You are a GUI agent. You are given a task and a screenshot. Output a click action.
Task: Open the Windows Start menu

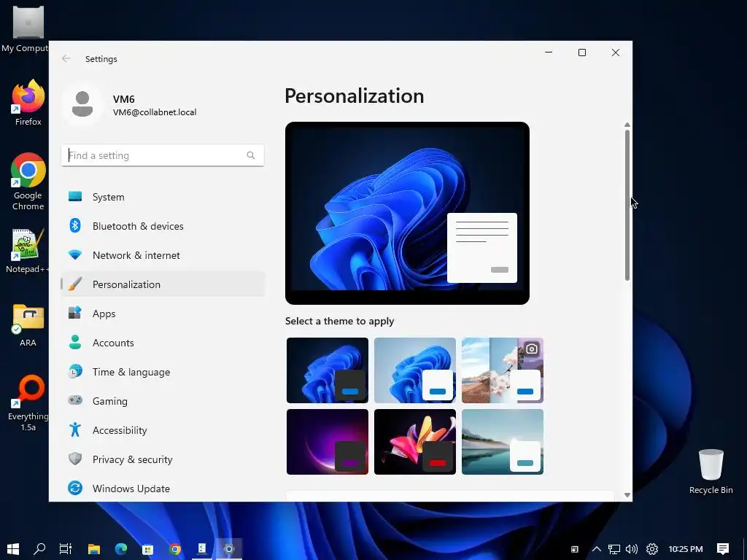coord(13,549)
